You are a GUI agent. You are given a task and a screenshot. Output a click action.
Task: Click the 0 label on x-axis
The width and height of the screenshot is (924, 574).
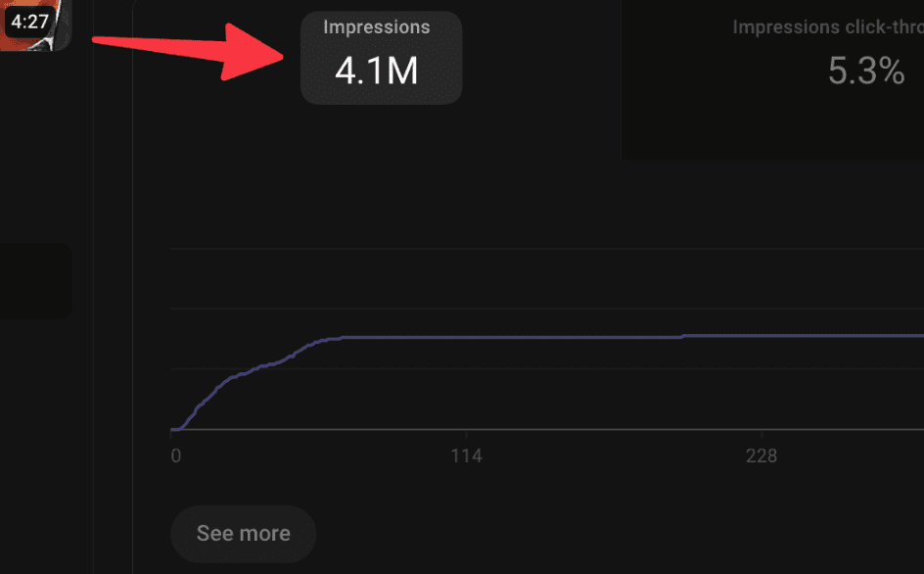pyautogui.click(x=176, y=456)
